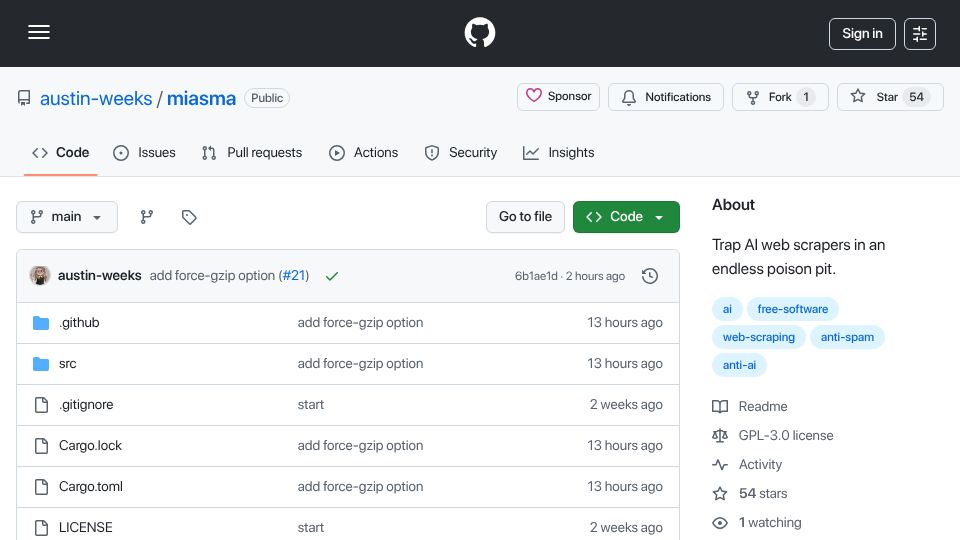Viewport: 960px width, 540px height.
Task: Select the 'anti-spam' topic tag
Action: tap(847, 337)
